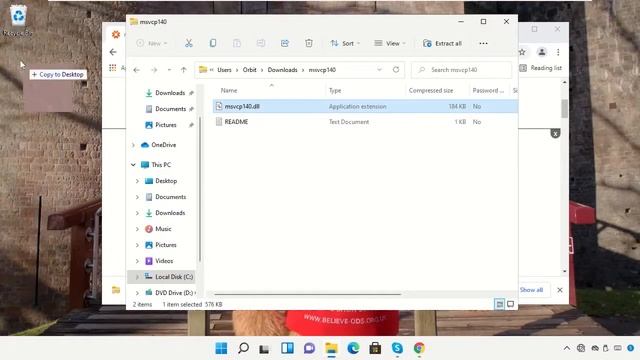Click Users in the address breadcrumb

point(224,70)
